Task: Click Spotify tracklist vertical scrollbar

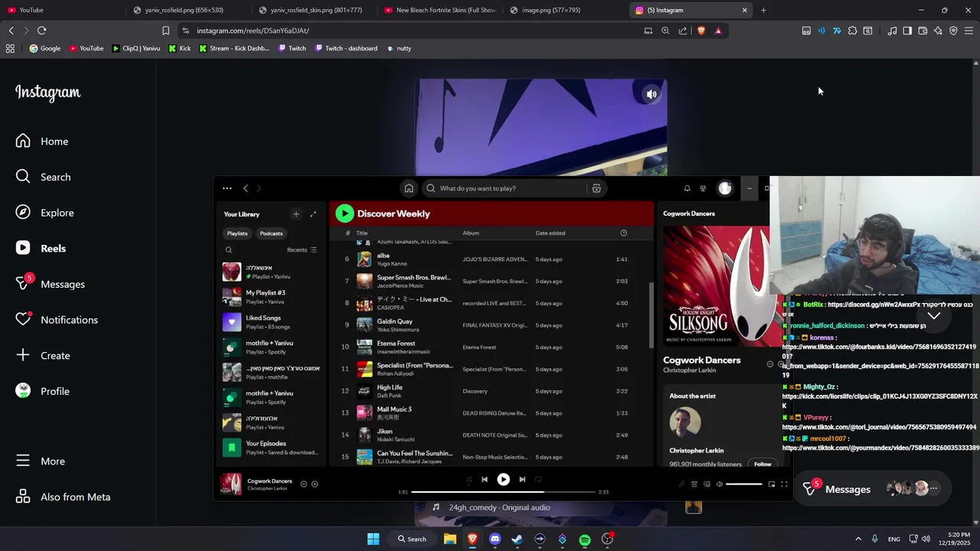Action: coord(652,314)
